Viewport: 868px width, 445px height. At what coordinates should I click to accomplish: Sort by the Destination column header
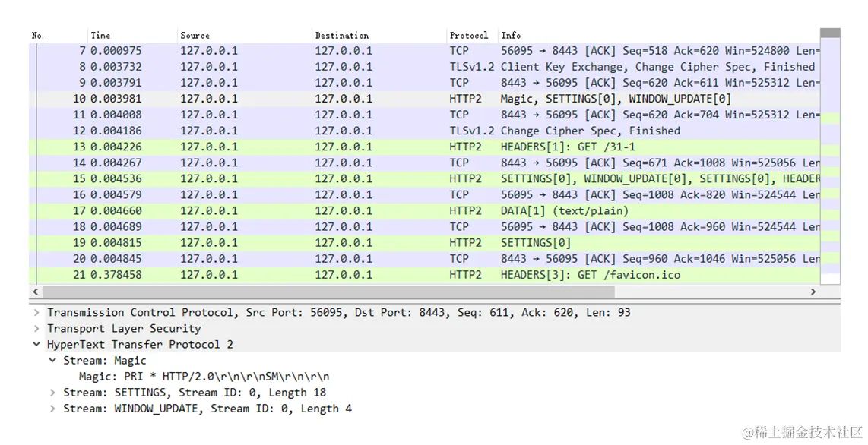click(380, 36)
